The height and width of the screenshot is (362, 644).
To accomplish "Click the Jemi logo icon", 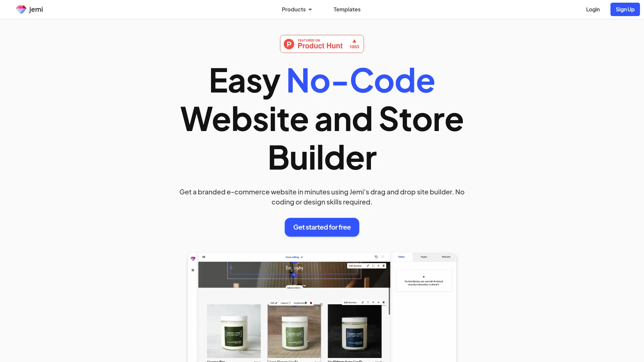I will click(21, 9).
